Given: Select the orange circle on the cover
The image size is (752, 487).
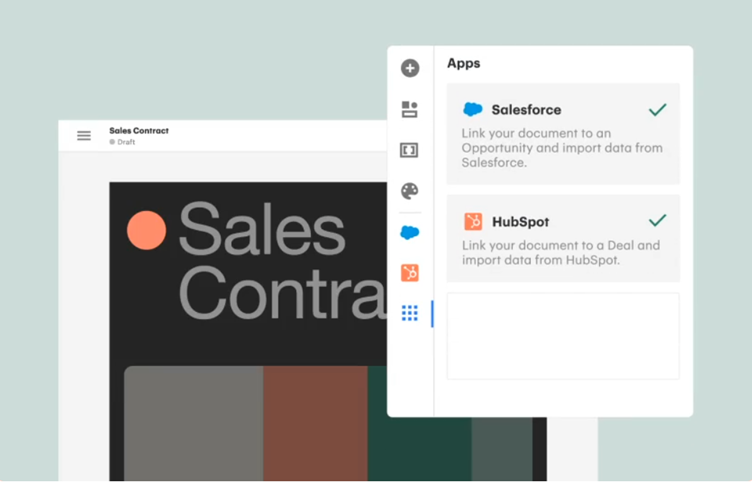Looking at the screenshot, I should point(146,231).
